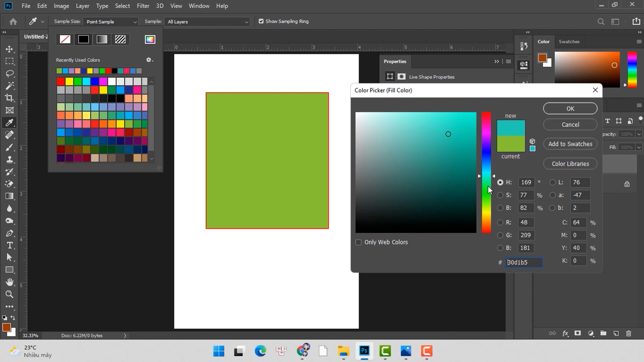The image size is (644, 362).
Task: Select the Brush tool
Action: click(9, 147)
